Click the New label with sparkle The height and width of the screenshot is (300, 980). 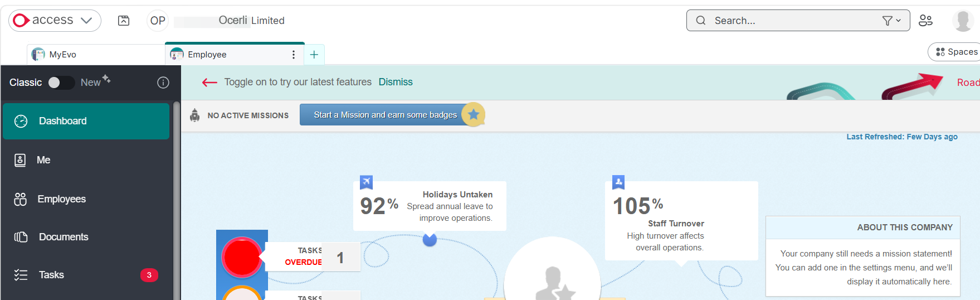[x=95, y=81]
